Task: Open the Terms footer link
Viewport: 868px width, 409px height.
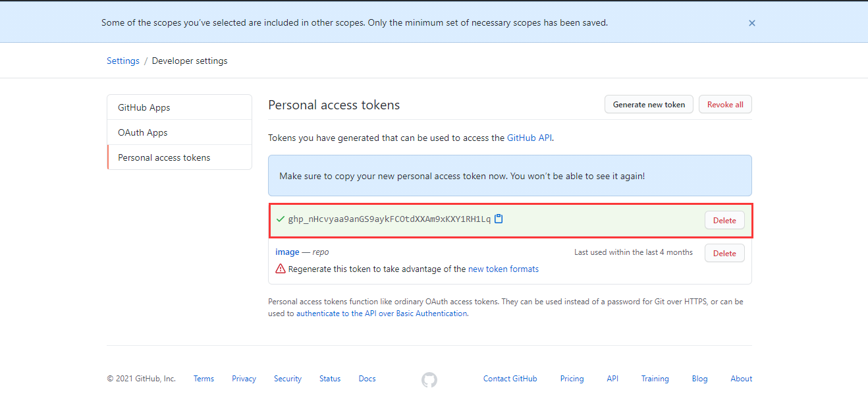Action: (203, 379)
